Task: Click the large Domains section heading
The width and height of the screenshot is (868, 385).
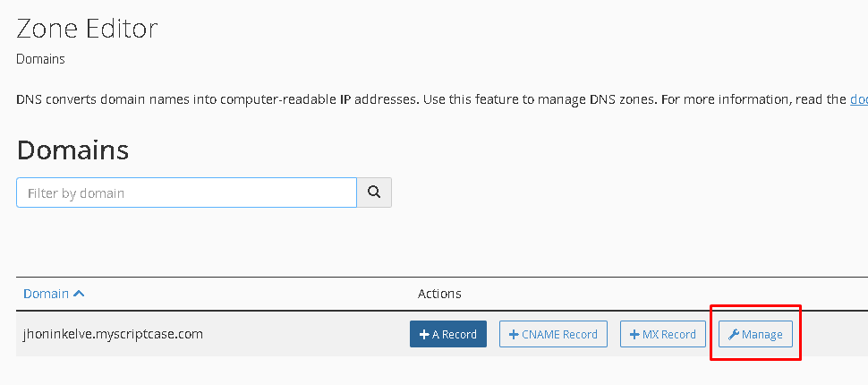Action: click(73, 150)
